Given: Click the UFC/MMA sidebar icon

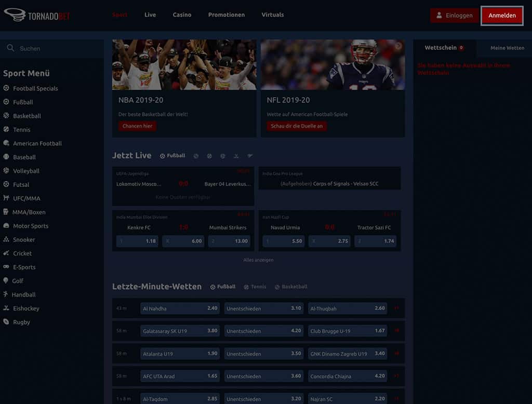Looking at the screenshot, I should tap(6, 198).
